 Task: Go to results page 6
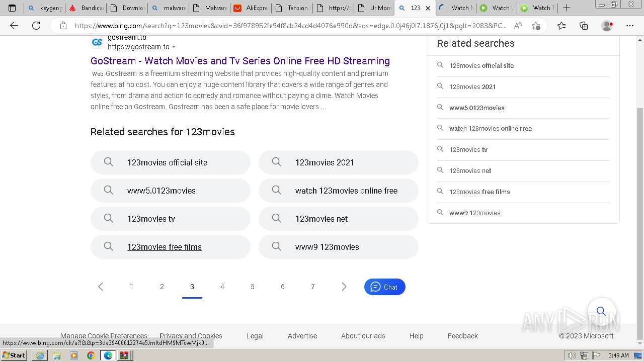(283, 287)
